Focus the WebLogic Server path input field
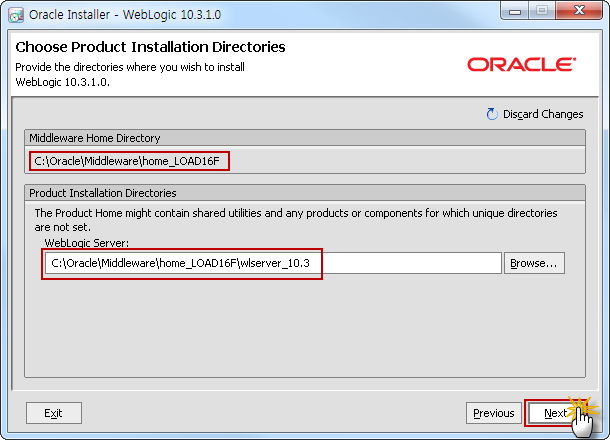 [x=273, y=263]
